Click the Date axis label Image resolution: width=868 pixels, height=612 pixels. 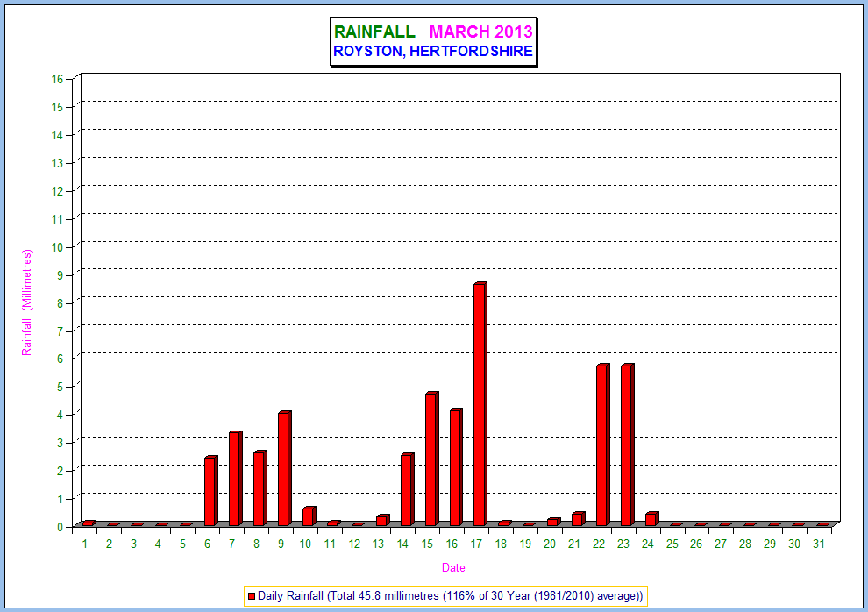(x=453, y=568)
